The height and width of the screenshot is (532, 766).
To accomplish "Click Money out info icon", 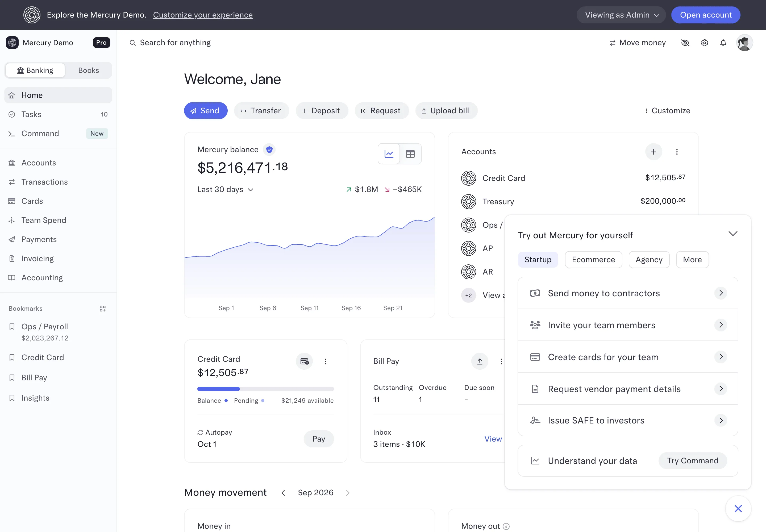I will pos(506,526).
